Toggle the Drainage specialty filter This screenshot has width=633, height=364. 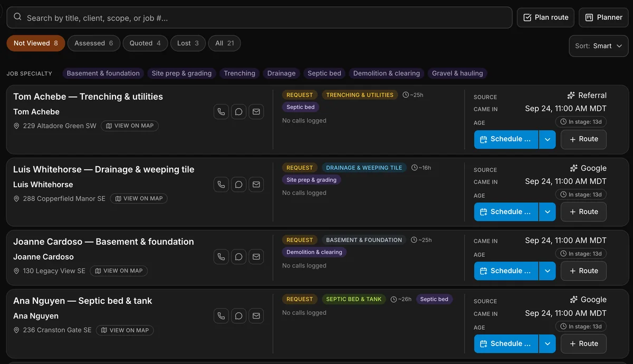(x=281, y=73)
